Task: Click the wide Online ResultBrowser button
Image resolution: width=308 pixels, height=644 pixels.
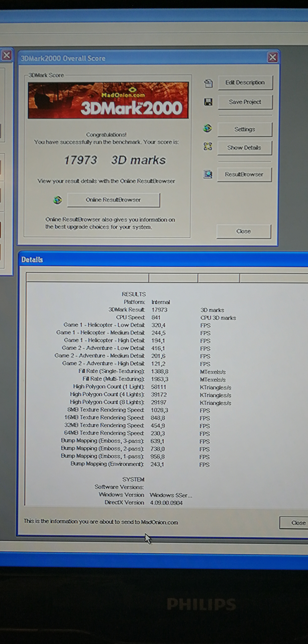Action: 113,200
